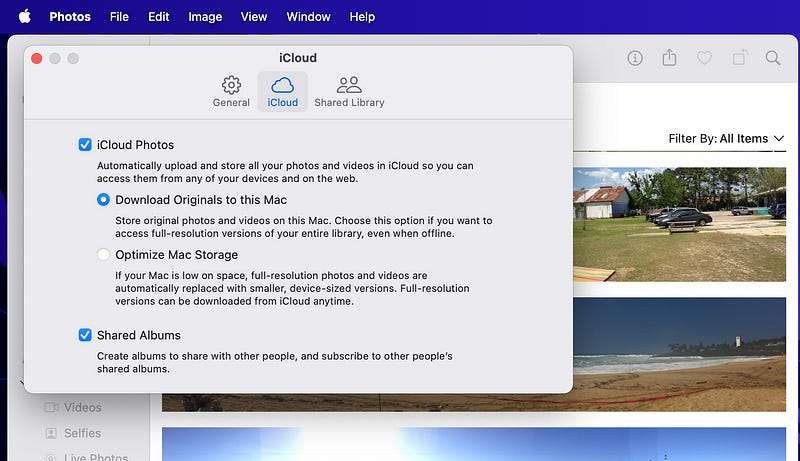Screen dimensions: 800x461
Task: Open the Image menu
Action: click(x=205, y=17)
